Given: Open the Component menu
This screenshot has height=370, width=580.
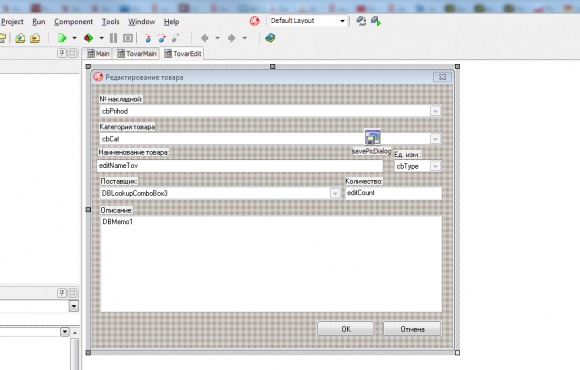Looking at the screenshot, I should pos(74,22).
